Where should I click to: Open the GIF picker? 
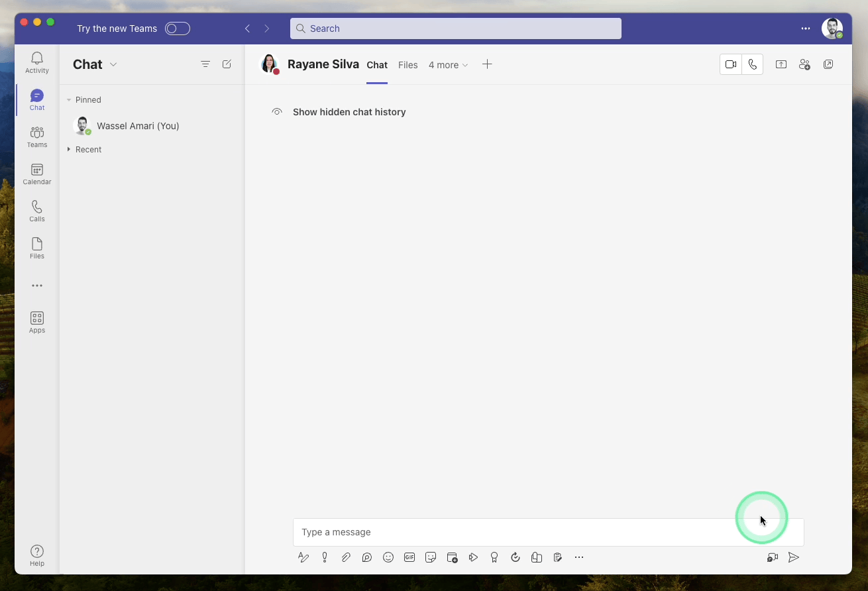(x=409, y=557)
